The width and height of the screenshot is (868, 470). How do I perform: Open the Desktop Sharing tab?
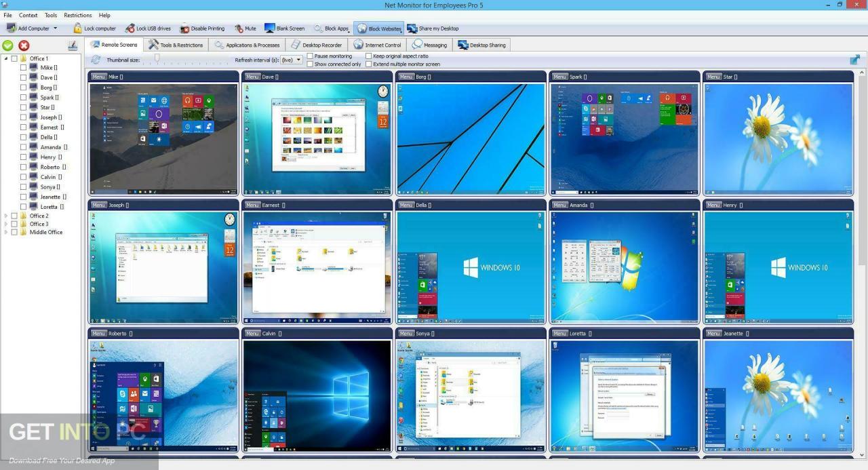coord(482,45)
